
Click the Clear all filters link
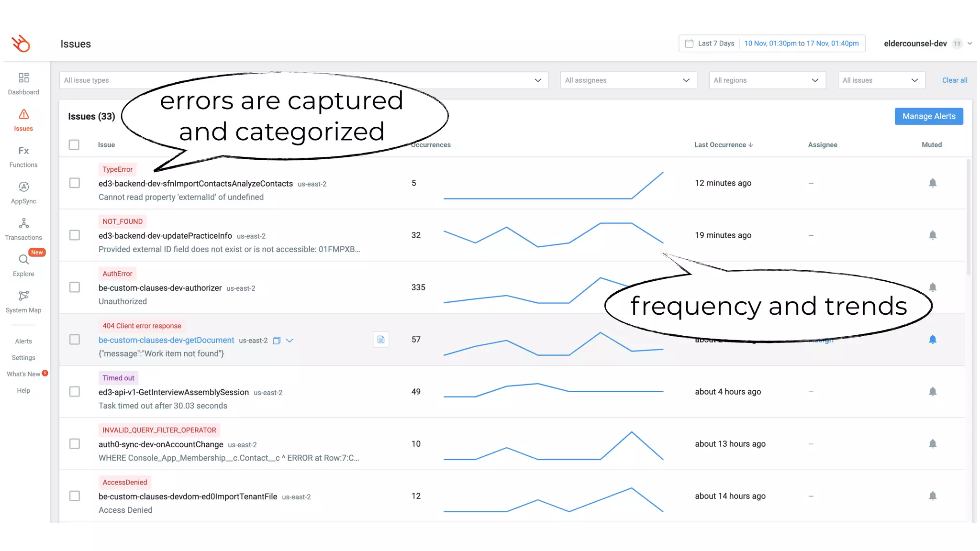click(955, 80)
